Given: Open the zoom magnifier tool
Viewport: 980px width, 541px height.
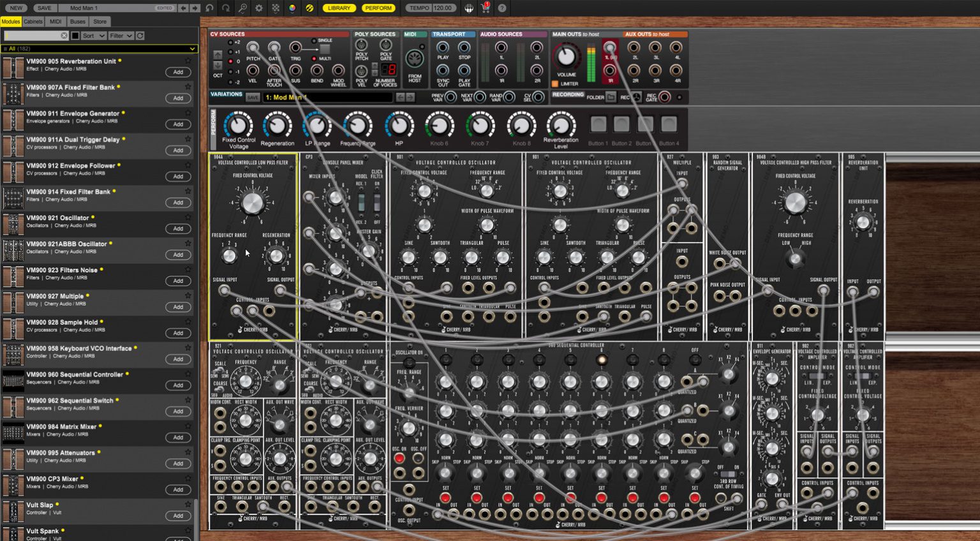Looking at the screenshot, I should click(244, 8).
